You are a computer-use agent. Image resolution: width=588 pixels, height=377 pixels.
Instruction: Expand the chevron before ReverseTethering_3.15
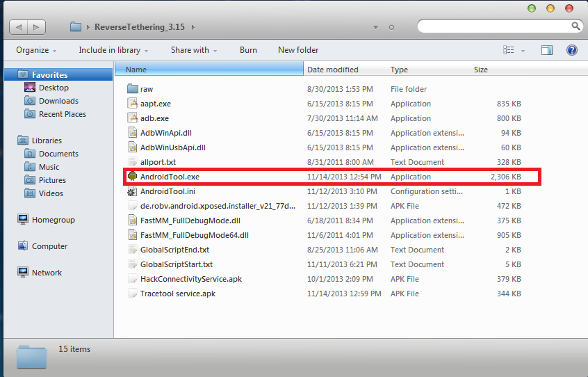tap(88, 27)
